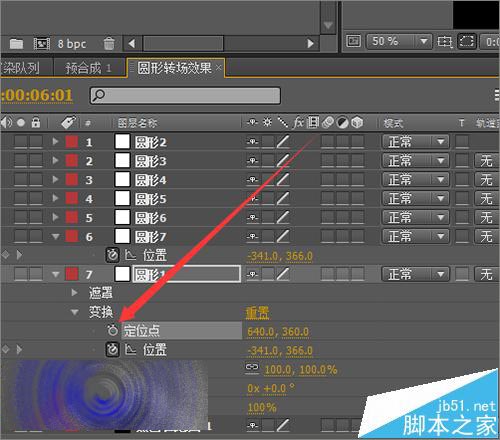Click the motion blur column header
The image size is (500, 440).
pos(328,123)
